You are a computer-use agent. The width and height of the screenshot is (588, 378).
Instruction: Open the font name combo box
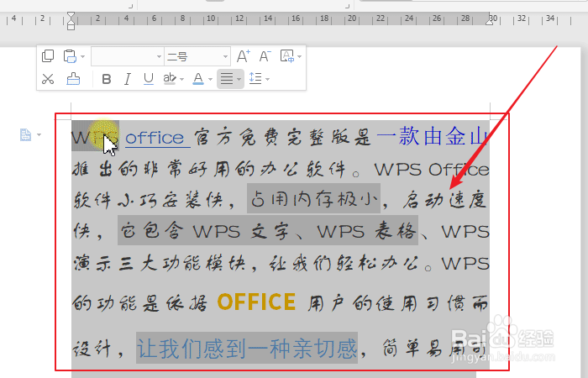coord(127,56)
